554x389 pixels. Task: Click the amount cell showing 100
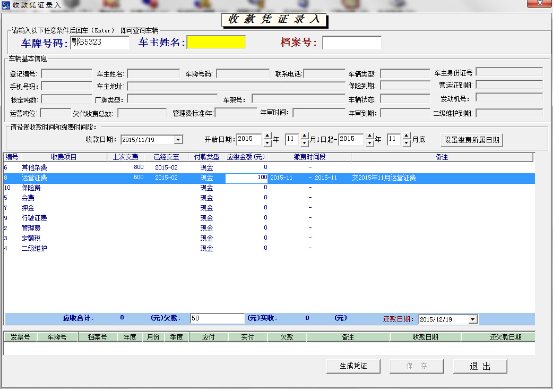coord(247,178)
